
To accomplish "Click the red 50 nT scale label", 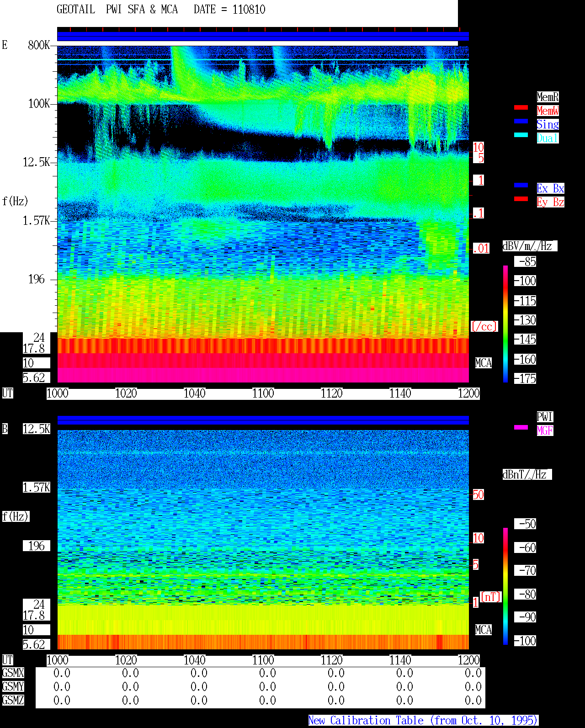I will click(x=478, y=494).
